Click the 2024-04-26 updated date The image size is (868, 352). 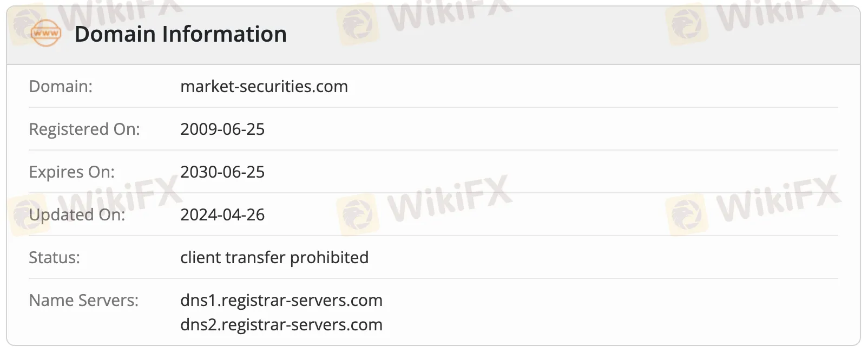(222, 215)
